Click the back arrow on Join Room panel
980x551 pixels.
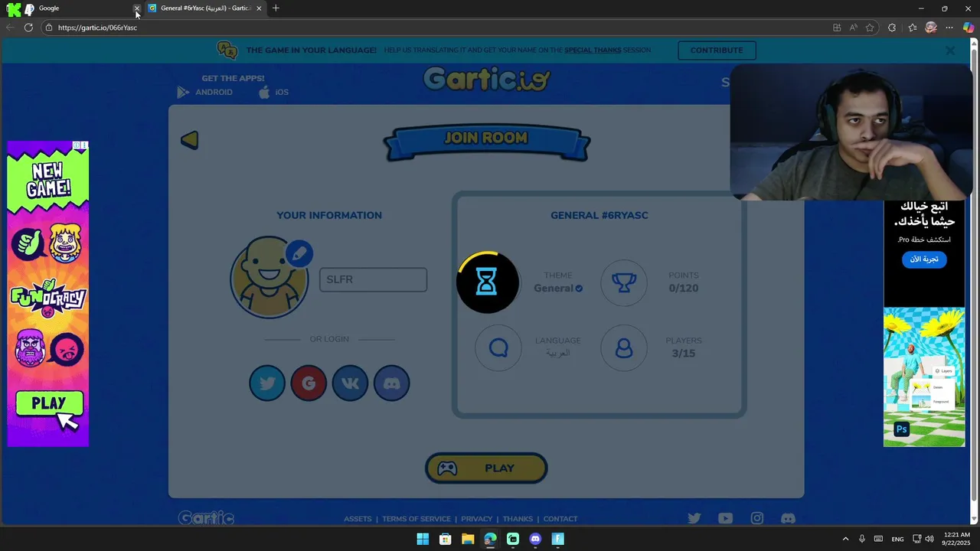190,140
